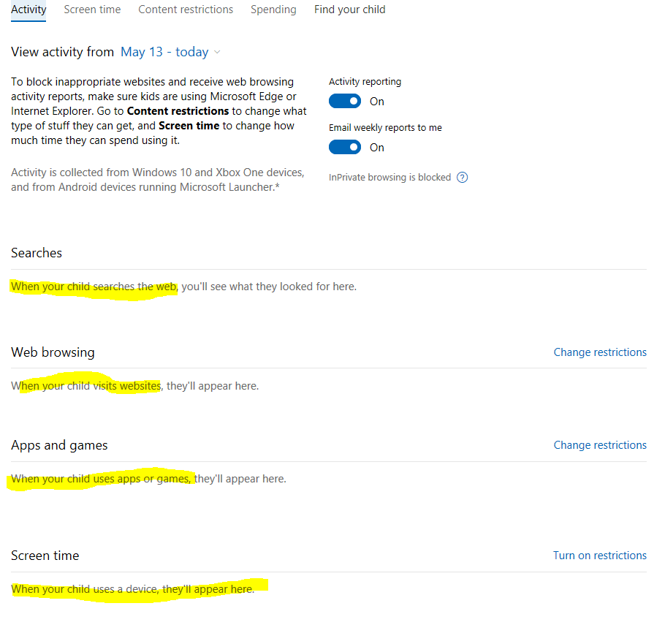Click the Searches section heading
The image size is (665, 644).
coord(37,253)
